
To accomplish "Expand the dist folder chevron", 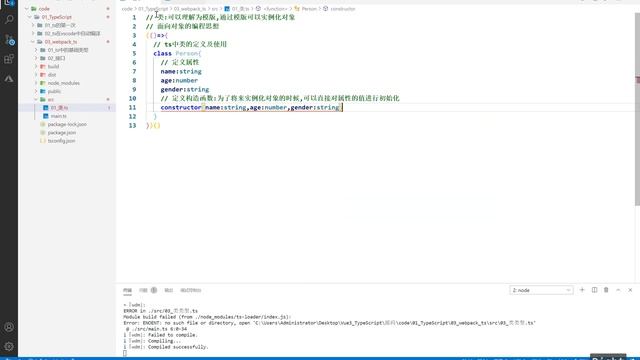I will tap(36, 75).
